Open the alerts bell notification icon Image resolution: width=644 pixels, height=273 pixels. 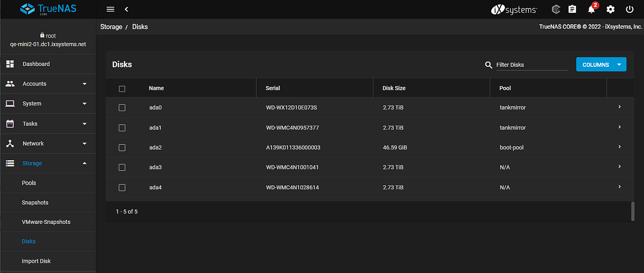tap(591, 9)
